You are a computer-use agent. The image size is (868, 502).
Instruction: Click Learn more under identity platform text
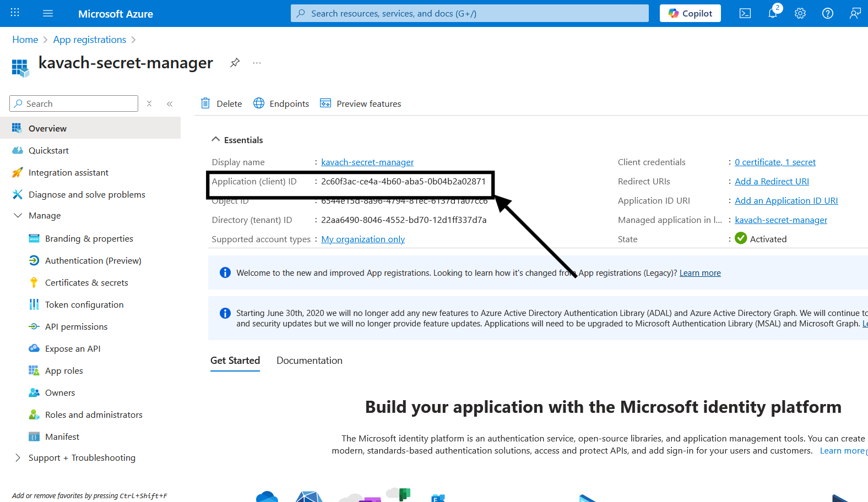tap(842, 451)
